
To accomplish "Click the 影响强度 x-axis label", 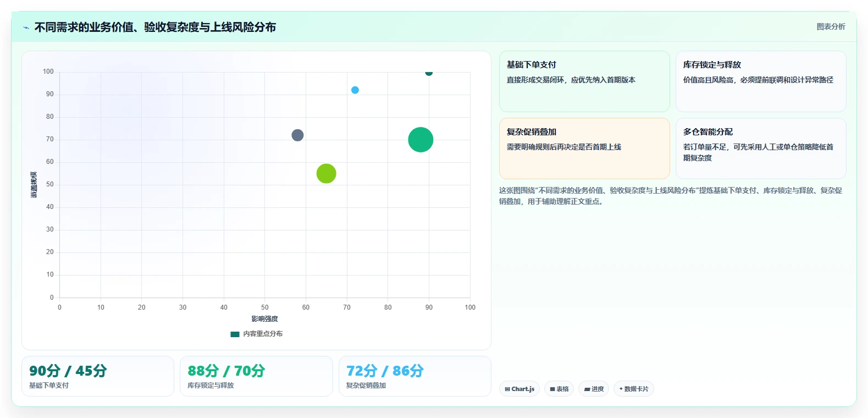I will tap(264, 319).
